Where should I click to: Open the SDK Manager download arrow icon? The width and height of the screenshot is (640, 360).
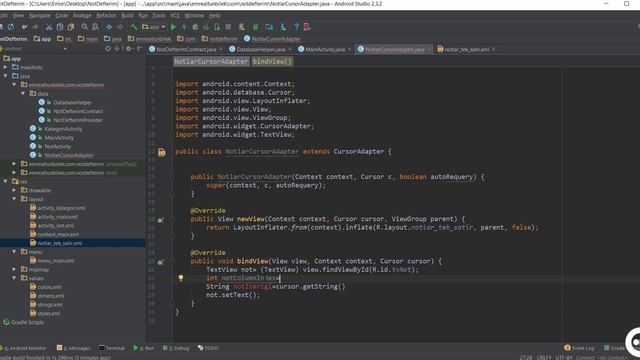coord(282,27)
